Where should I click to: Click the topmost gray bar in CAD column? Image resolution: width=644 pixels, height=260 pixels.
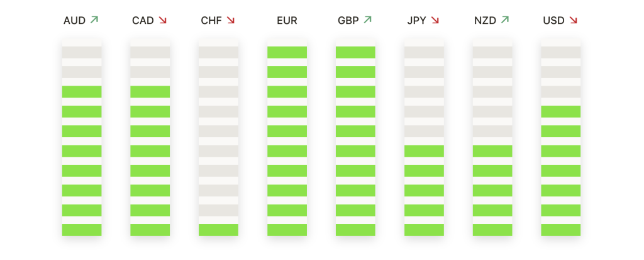click(x=150, y=52)
